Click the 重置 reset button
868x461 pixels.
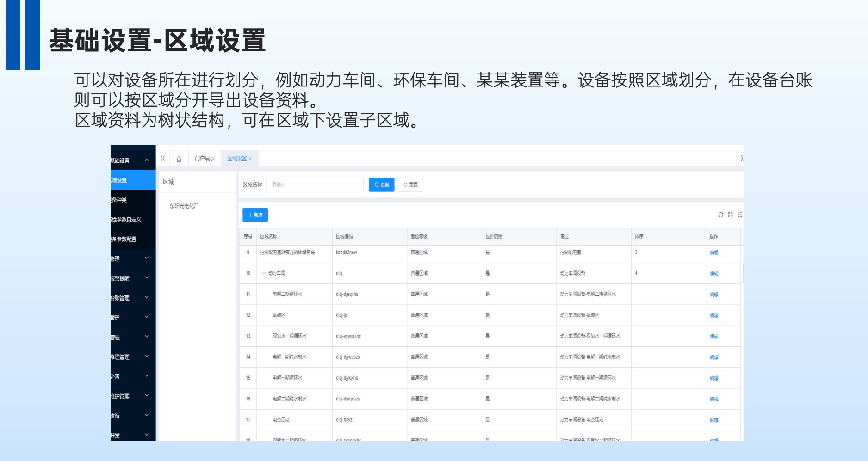pos(410,184)
